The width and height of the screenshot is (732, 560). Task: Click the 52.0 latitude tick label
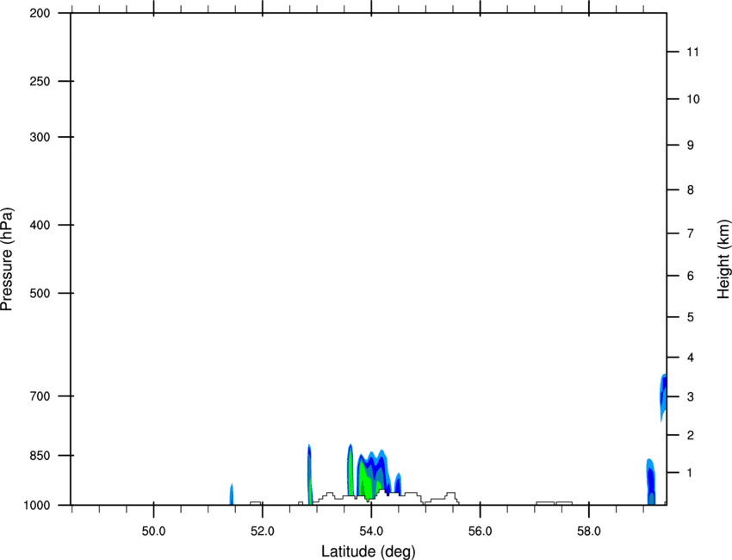[x=263, y=532]
